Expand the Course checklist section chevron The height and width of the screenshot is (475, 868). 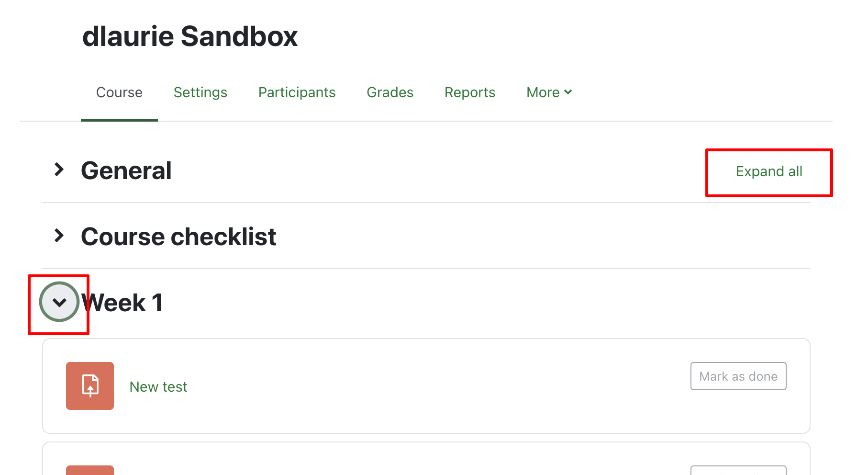[59, 236]
